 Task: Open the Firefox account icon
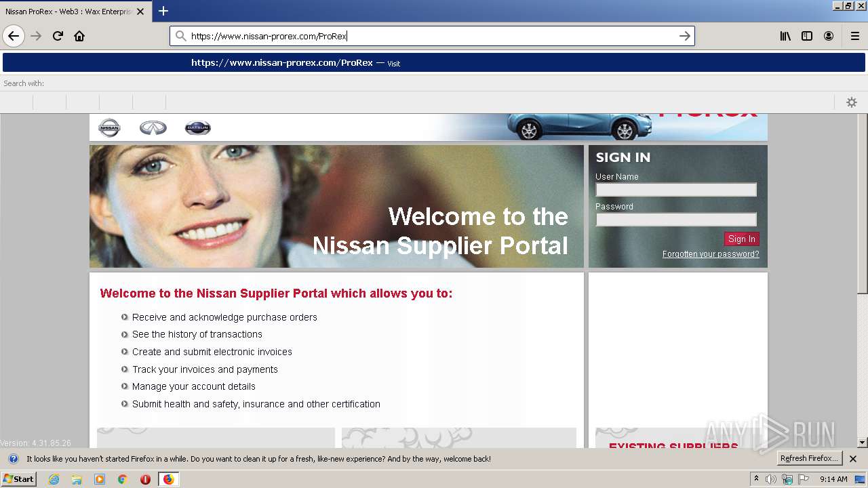[829, 36]
